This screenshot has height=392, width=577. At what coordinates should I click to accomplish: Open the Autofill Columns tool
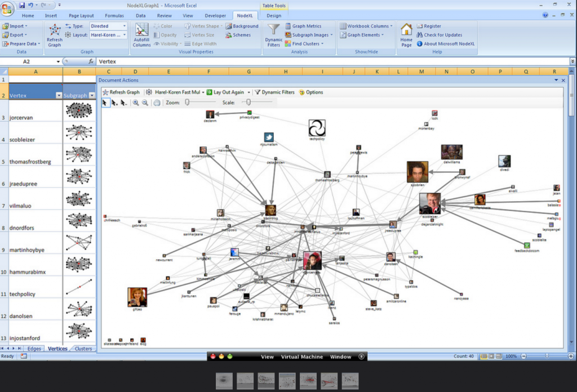click(141, 35)
